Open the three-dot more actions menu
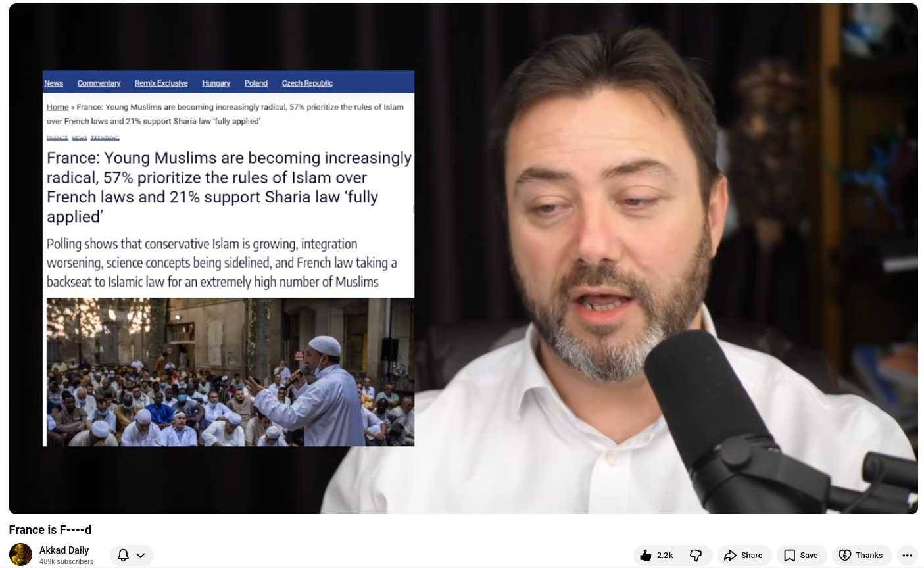Image resolution: width=924 pixels, height=568 pixels. pos(907,556)
